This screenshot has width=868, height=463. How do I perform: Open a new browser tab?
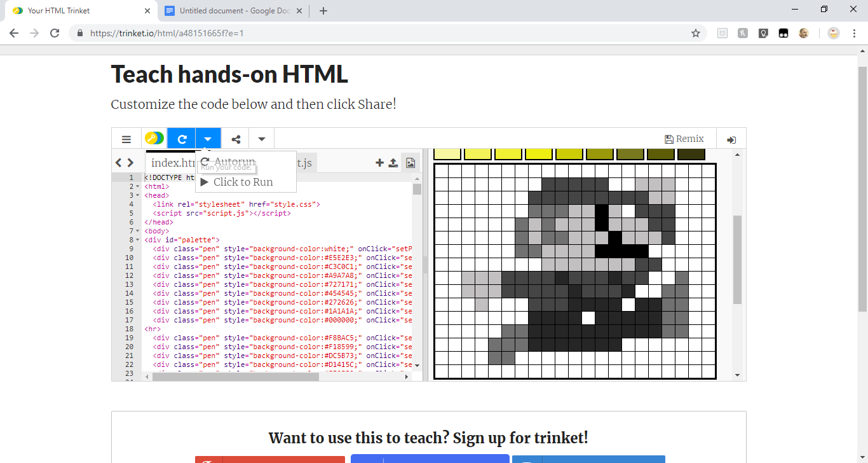tap(323, 11)
